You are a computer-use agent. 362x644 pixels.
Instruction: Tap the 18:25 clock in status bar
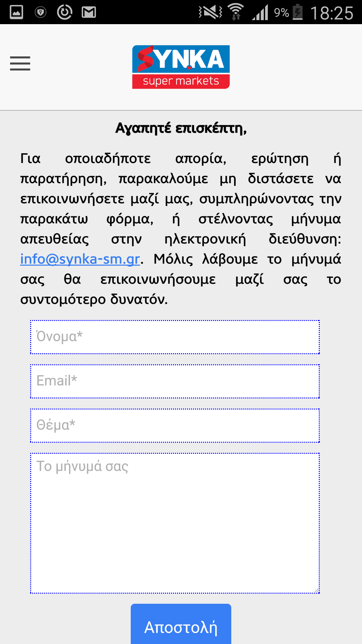(x=331, y=13)
